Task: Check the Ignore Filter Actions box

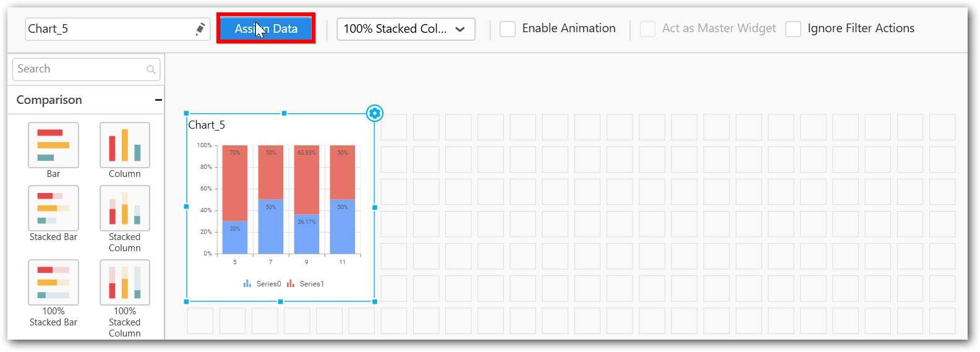Action: 793,29
